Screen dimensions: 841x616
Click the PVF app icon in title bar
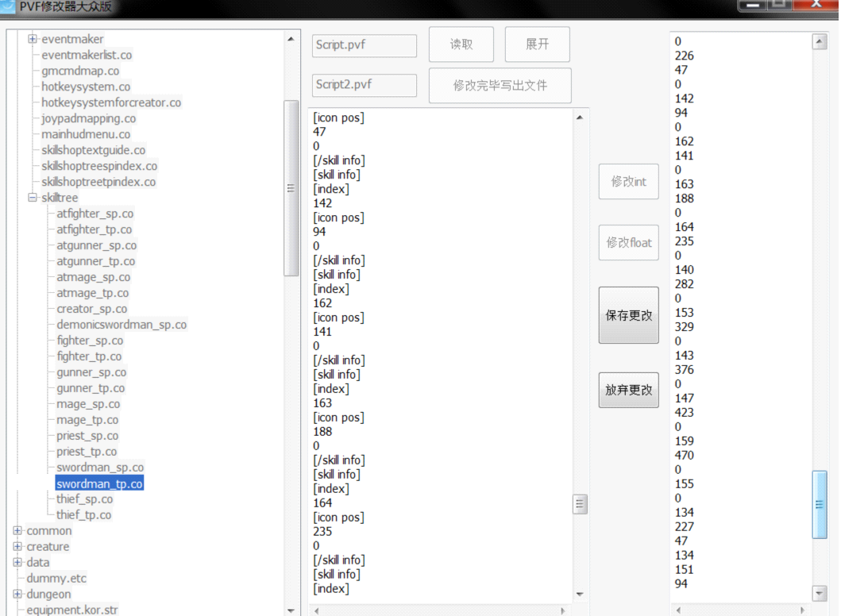pyautogui.click(x=8, y=6)
